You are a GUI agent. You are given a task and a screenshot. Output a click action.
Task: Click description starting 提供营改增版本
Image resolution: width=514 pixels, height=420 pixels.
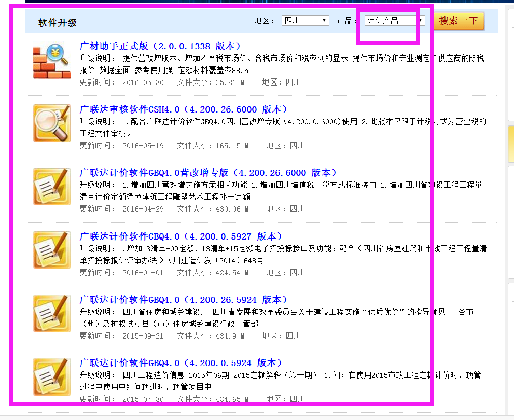282,64
